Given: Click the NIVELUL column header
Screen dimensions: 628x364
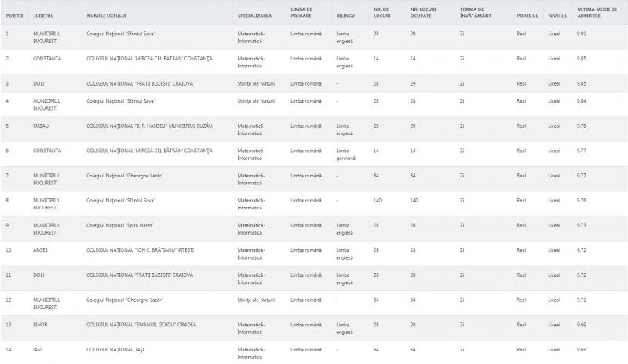Looking at the screenshot, I should [557, 15].
